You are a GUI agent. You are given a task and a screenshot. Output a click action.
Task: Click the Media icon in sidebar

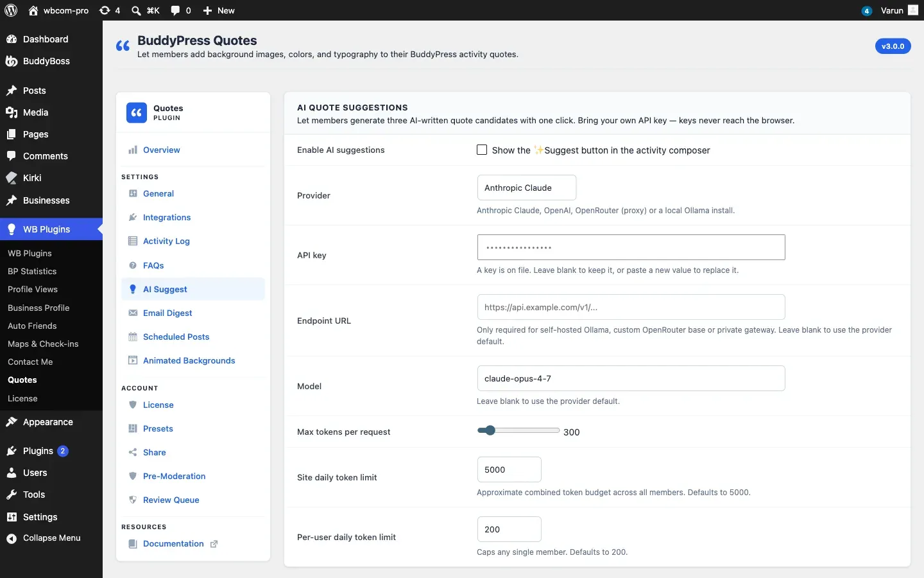[12, 112]
